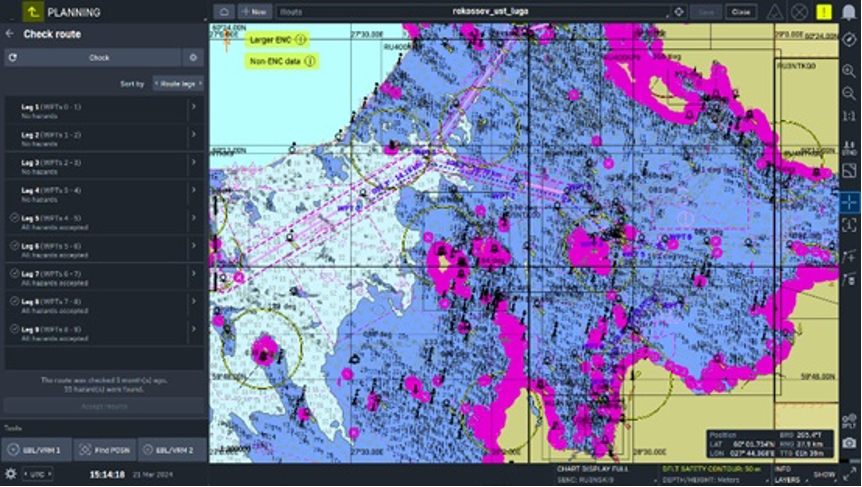This screenshot has width=862, height=487.
Task: Change the UTC time zone selector
Action: (x=37, y=474)
